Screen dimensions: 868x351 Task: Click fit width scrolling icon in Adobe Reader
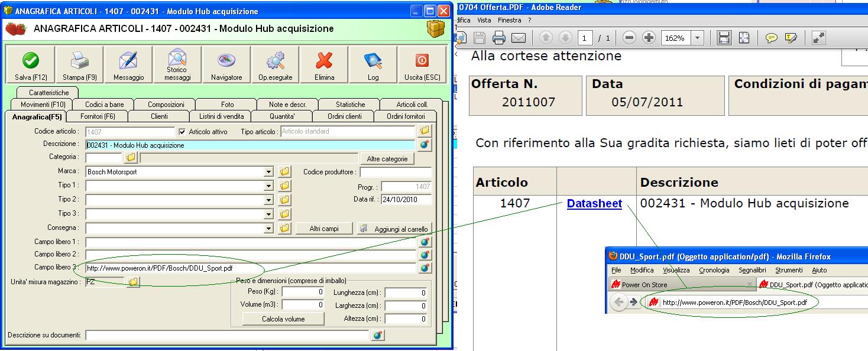724,38
